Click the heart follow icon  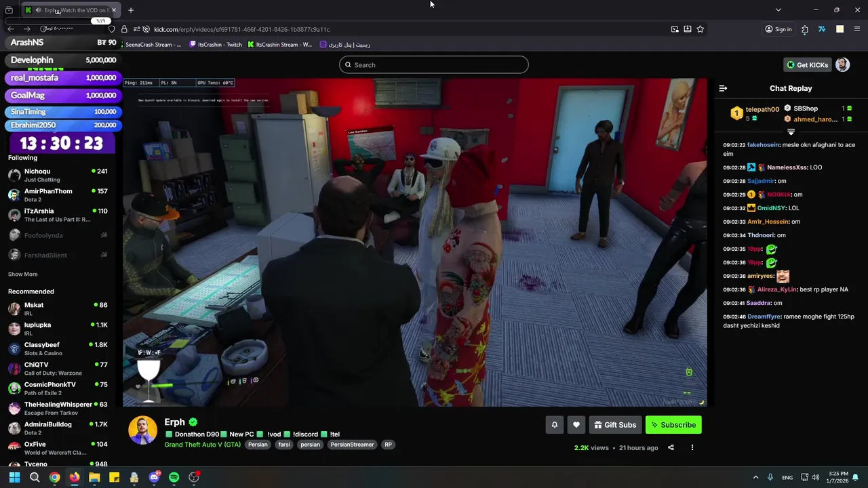576,425
